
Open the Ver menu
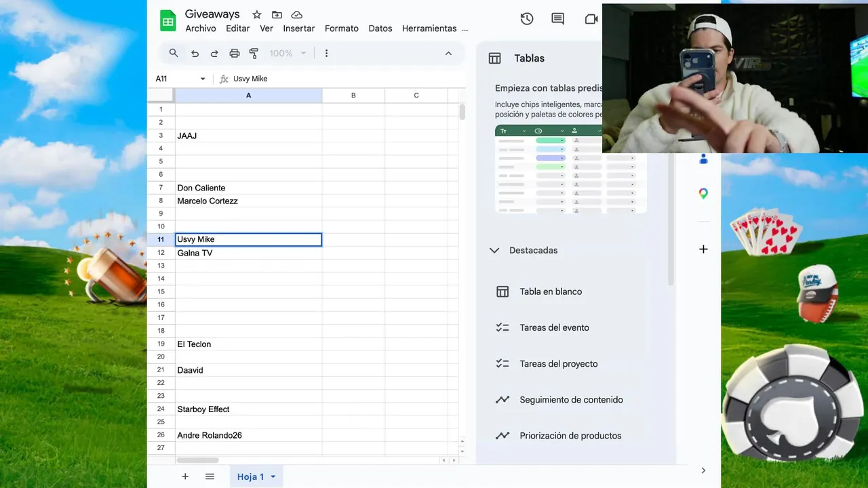click(x=267, y=28)
